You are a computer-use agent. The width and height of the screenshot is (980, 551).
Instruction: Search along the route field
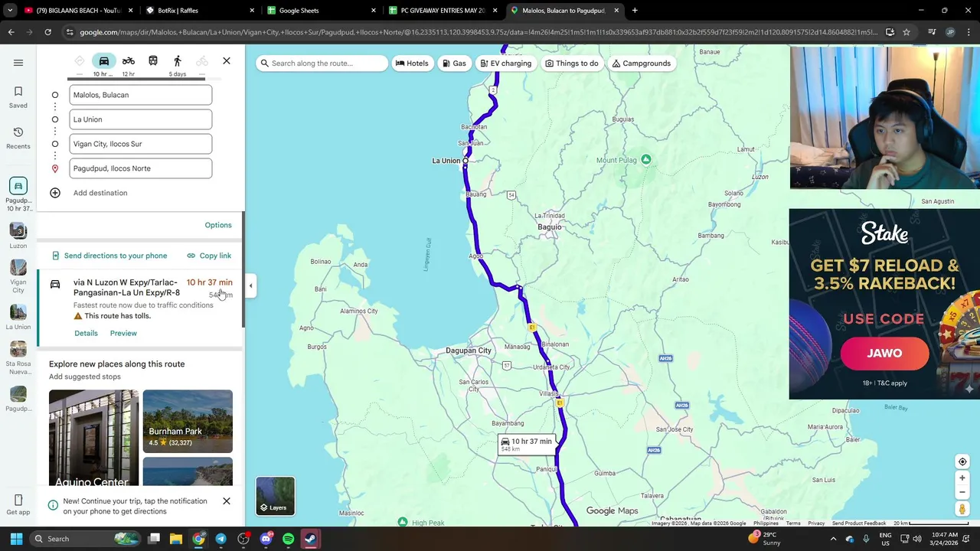click(322, 64)
